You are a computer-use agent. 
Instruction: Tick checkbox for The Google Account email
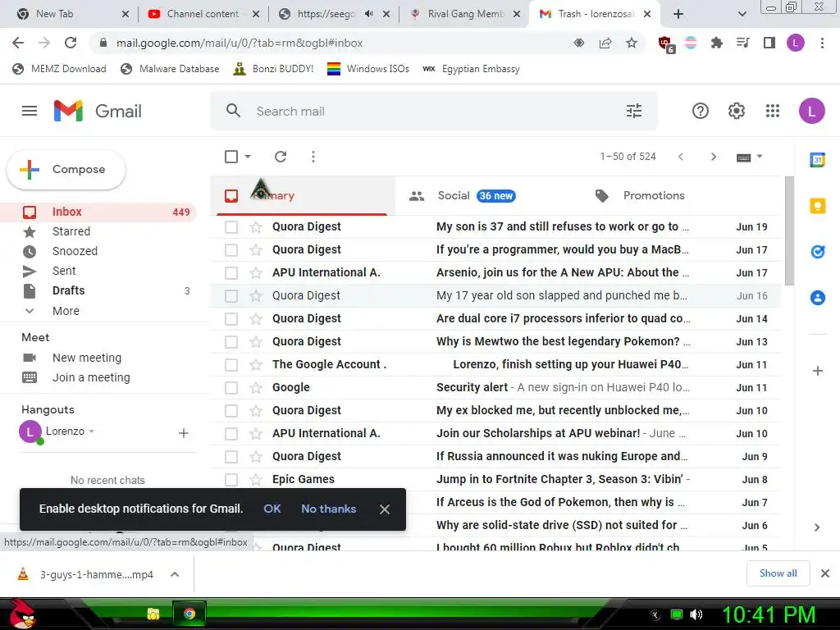tap(231, 365)
